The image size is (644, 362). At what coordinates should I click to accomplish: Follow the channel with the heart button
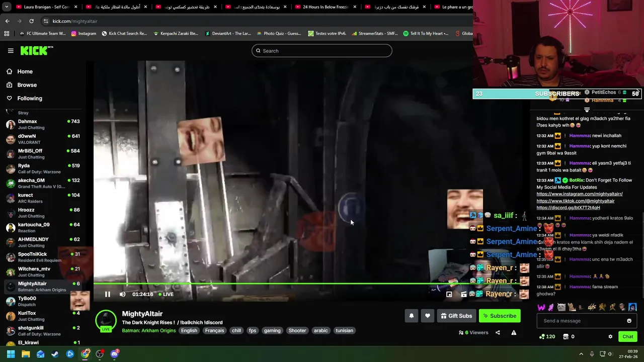pos(428,316)
